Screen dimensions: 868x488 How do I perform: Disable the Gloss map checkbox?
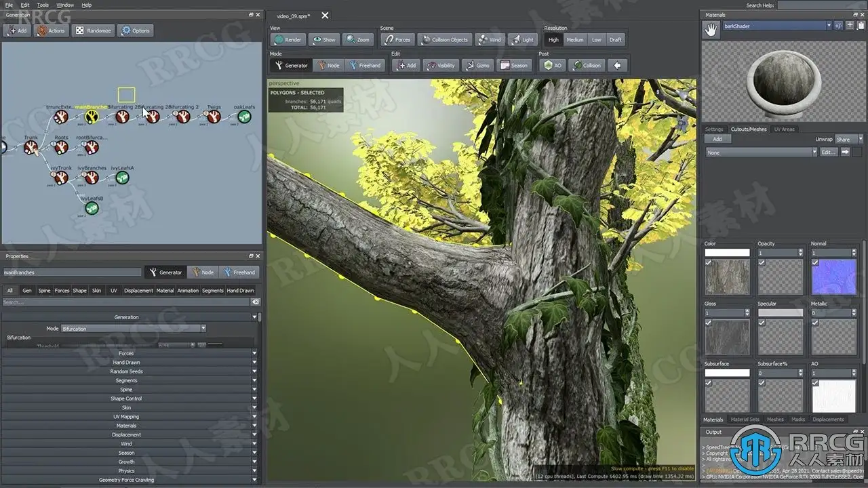[x=709, y=323]
